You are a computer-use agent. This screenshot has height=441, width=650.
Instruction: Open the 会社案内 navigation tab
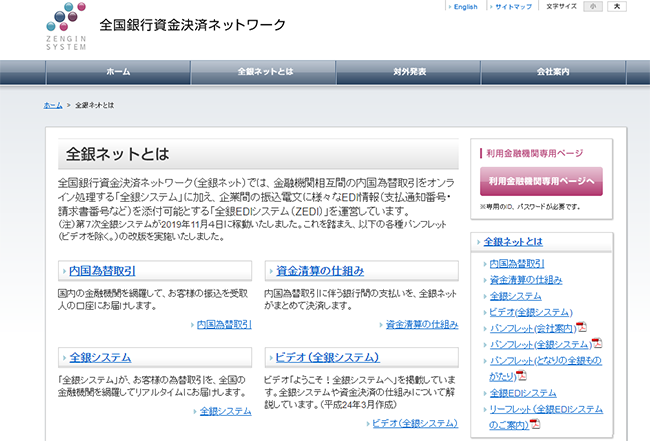coord(553,72)
